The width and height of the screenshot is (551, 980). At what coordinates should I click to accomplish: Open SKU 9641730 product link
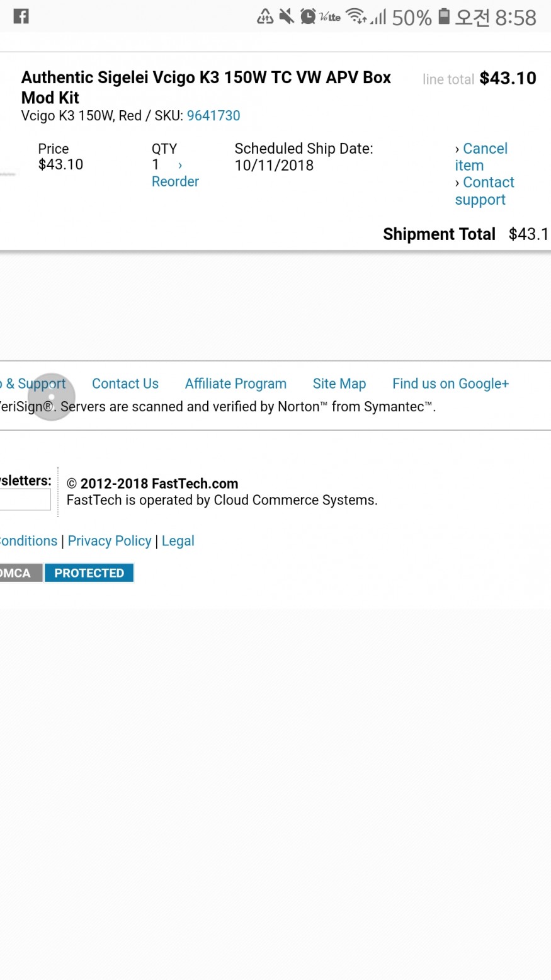coord(213,116)
